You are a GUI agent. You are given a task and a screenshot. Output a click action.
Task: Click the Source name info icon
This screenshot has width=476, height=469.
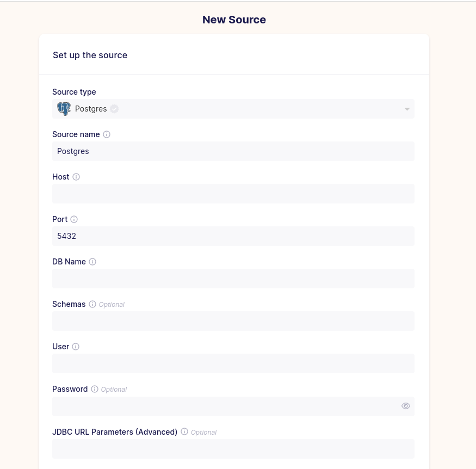point(107,134)
